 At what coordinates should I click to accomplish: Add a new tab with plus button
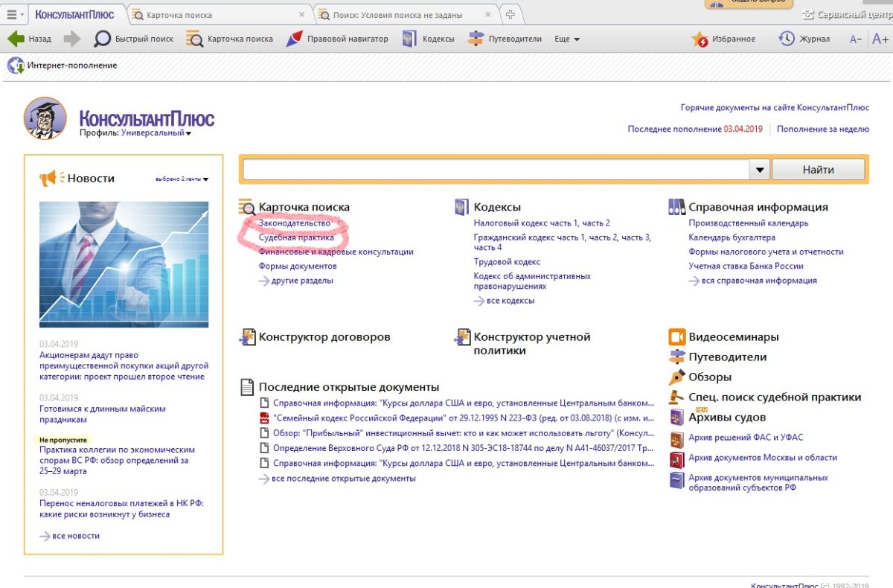click(510, 15)
